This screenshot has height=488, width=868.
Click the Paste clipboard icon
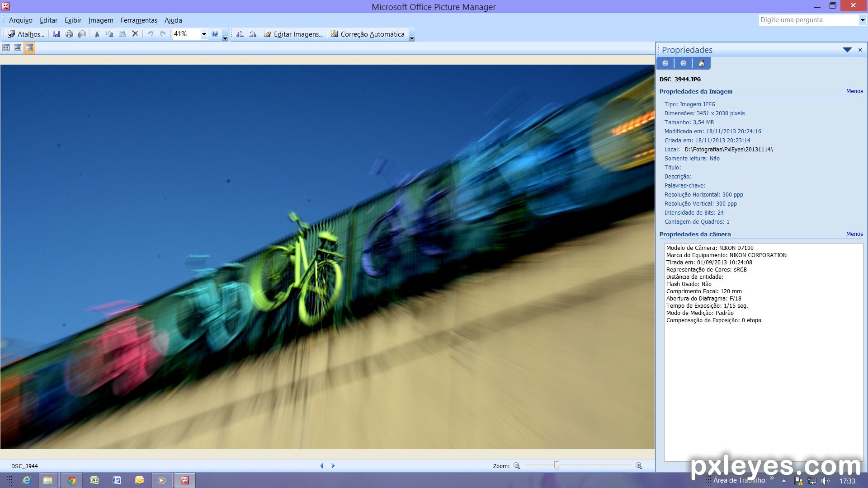click(122, 34)
